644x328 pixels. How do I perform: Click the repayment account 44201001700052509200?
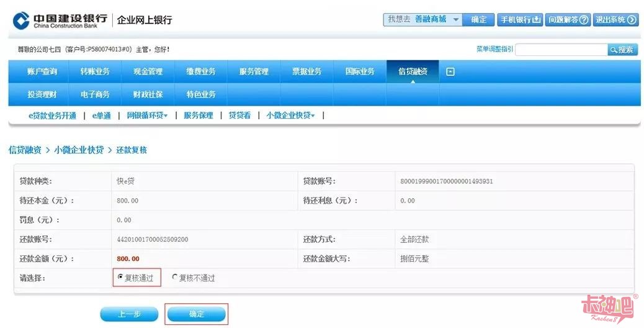click(153, 239)
